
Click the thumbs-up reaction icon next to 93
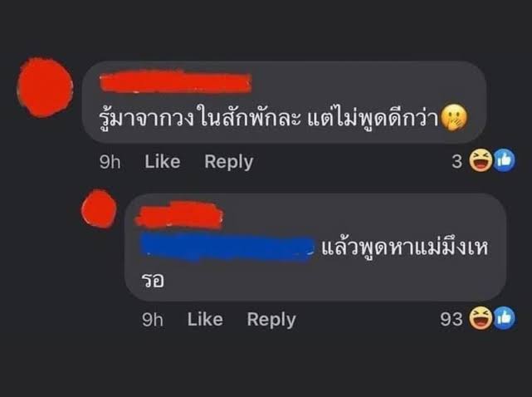pos(504,318)
